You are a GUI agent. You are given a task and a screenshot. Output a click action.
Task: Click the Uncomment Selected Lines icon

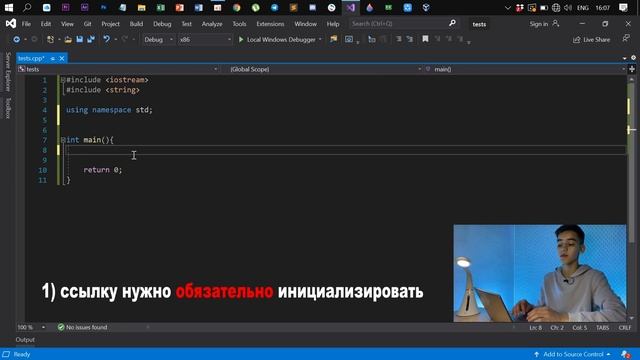pyautogui.click(x=410, y=40)
